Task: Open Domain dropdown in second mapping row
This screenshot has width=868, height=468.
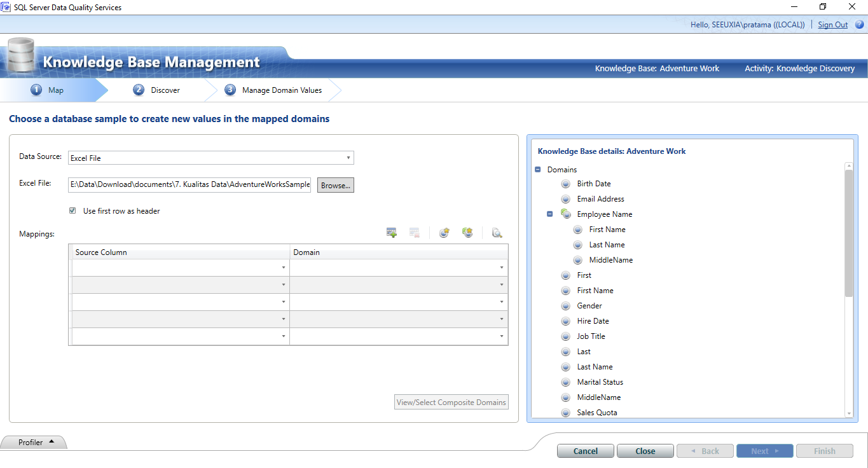Action: 502,285
